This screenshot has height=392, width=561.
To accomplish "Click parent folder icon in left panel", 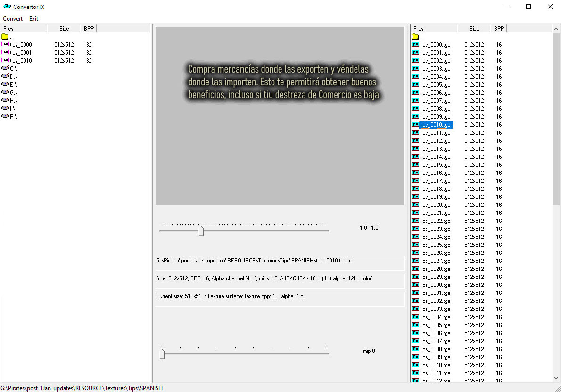I will [x=5, y=36].
